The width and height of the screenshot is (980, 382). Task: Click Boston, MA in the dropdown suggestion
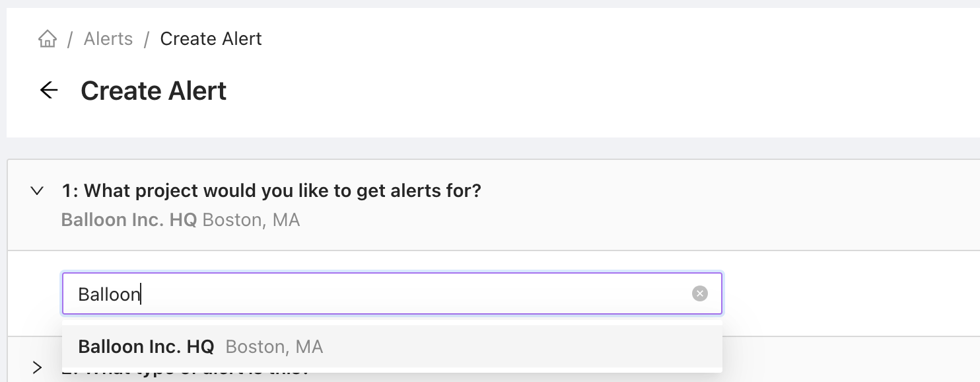(274, 346)
